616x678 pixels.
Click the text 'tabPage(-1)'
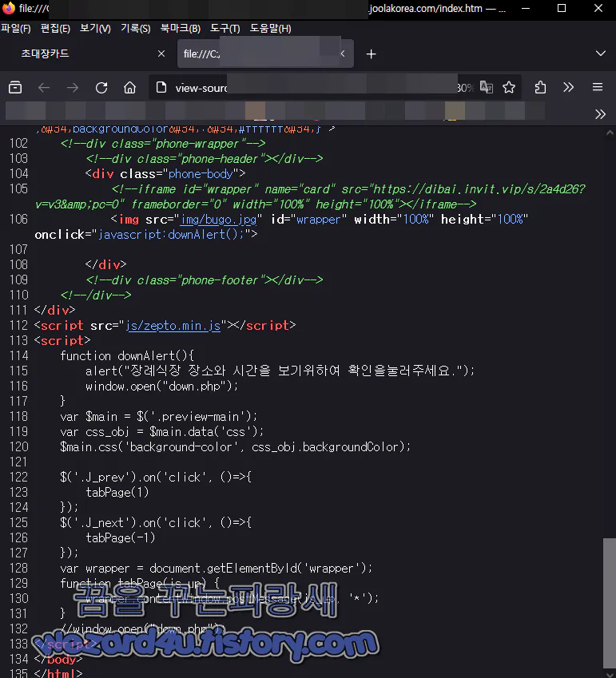[121, 537]
